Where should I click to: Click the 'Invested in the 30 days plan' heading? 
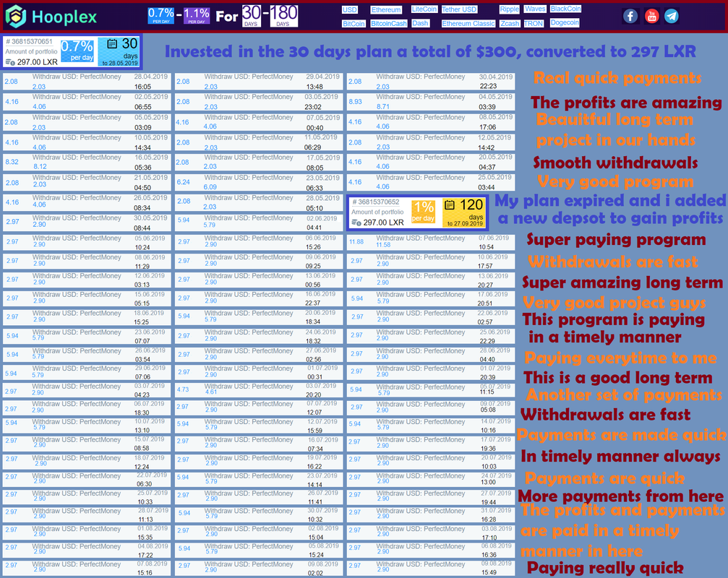[x=430, y=51]
